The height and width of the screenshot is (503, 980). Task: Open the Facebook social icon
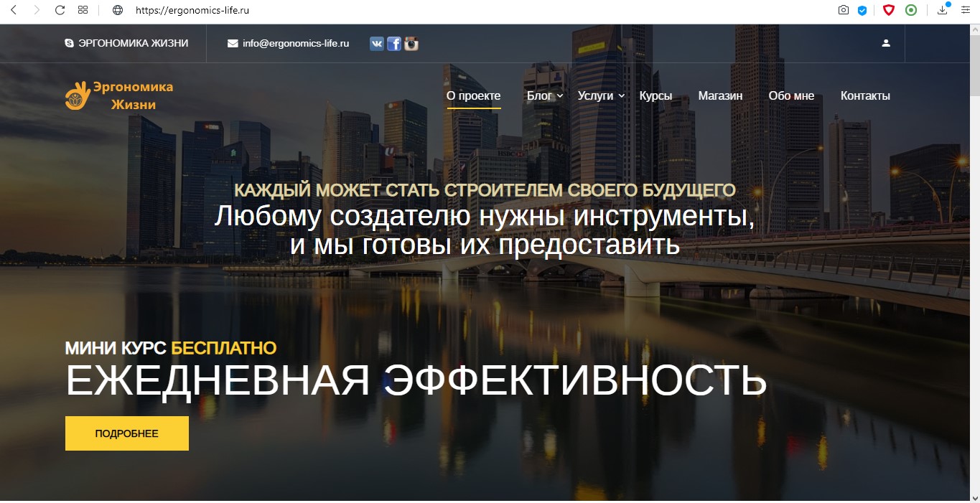coord(393,43)
